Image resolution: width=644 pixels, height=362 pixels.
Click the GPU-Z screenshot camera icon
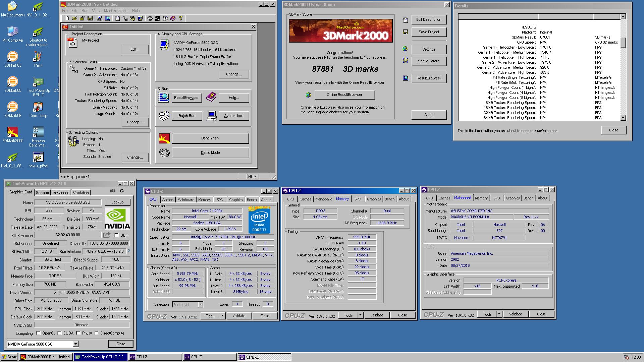coord(113,191)
